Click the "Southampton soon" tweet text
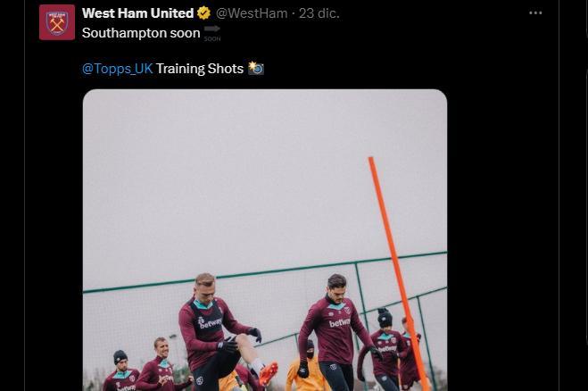This screenshot has width=588, height=391. pos(140,33)
